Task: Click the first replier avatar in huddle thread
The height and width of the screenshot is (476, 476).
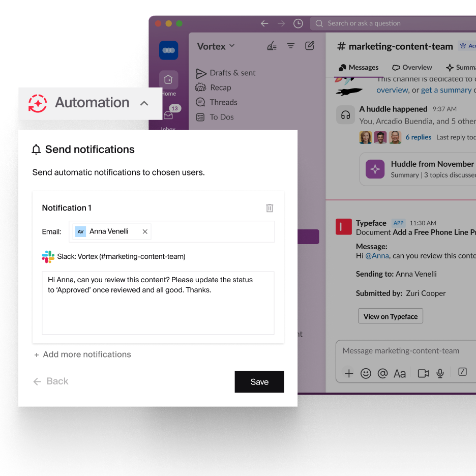Action: [366, 137]
